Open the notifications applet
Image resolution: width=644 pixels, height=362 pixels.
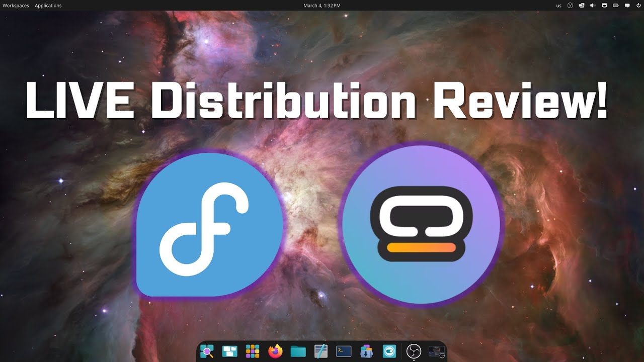pos(627,6)
